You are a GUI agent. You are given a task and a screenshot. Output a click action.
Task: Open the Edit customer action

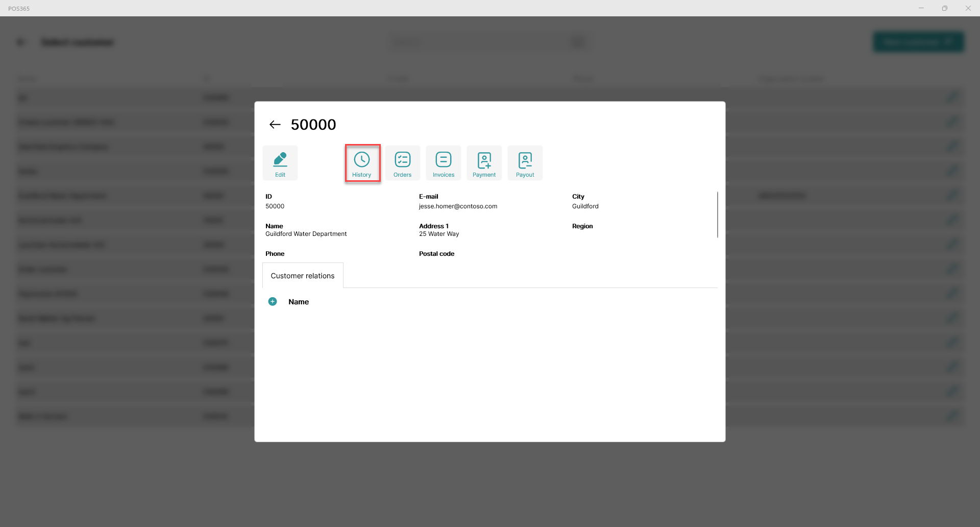coord(280,163)
